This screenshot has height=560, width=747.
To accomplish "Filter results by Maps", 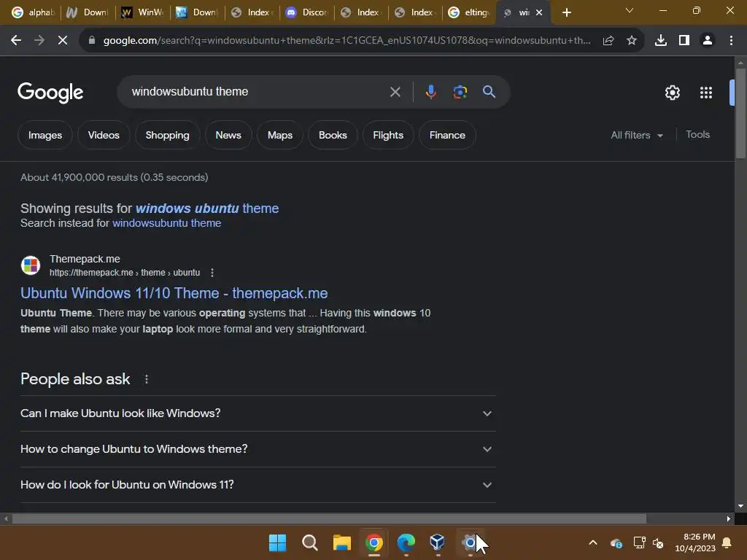I will pyautogui.click(x=279, y=135).
